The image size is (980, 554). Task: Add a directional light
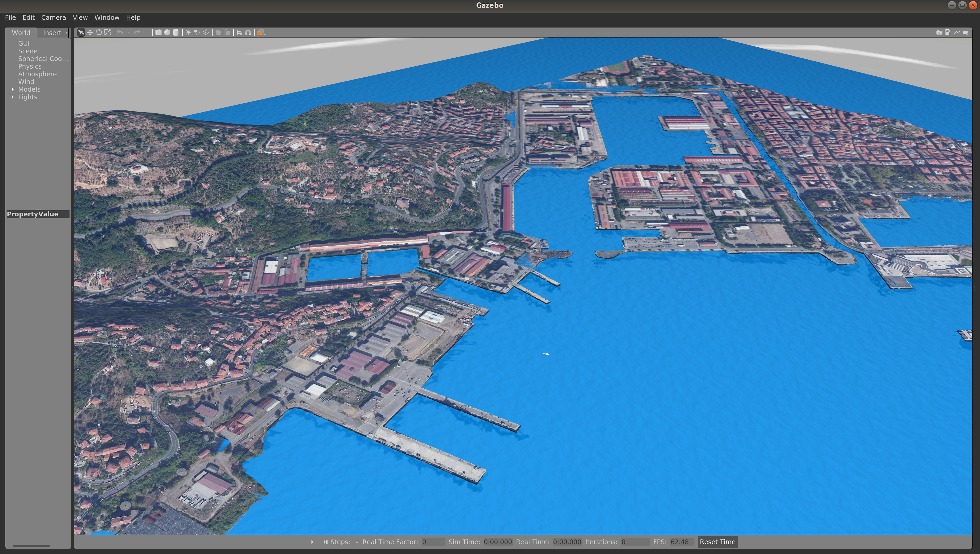pos(206,32)
